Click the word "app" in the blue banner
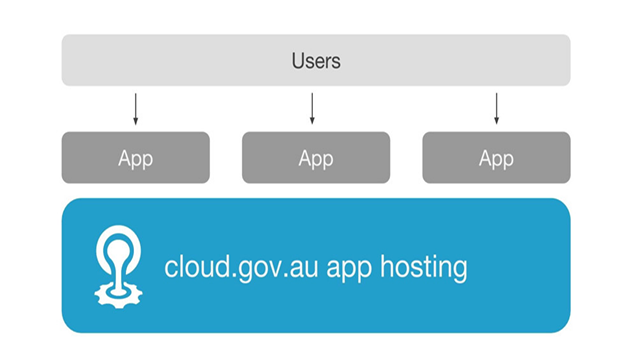 pyautogui.click(x=349, y=270)
